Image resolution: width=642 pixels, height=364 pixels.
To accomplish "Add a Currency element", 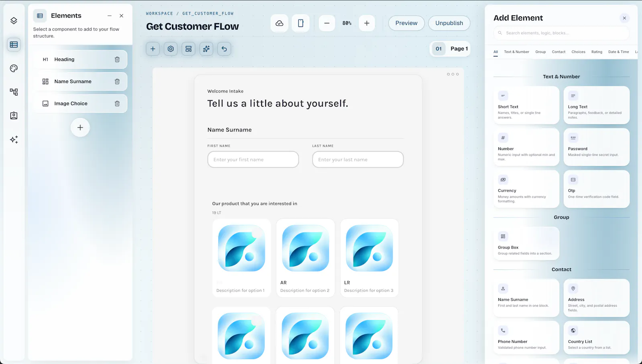I will click(526, 189).
